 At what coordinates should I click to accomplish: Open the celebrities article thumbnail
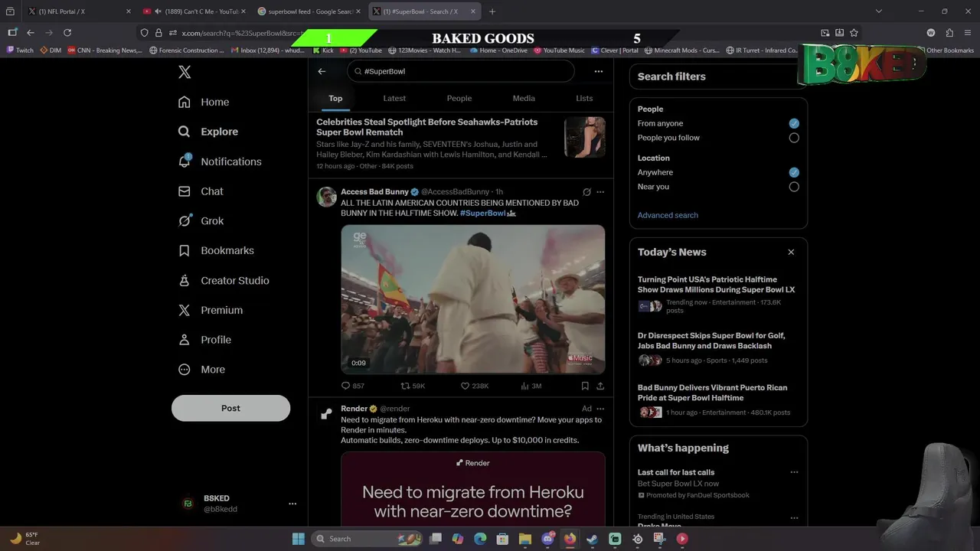tap(585, 137)
